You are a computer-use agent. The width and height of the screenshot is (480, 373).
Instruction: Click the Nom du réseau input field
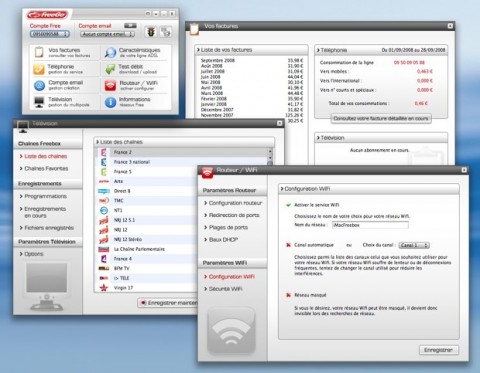point(370,225)
